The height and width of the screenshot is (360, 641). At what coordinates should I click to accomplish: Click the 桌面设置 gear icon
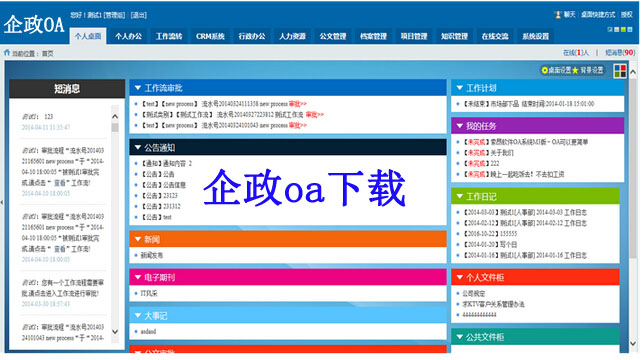(x=545, y=70)
